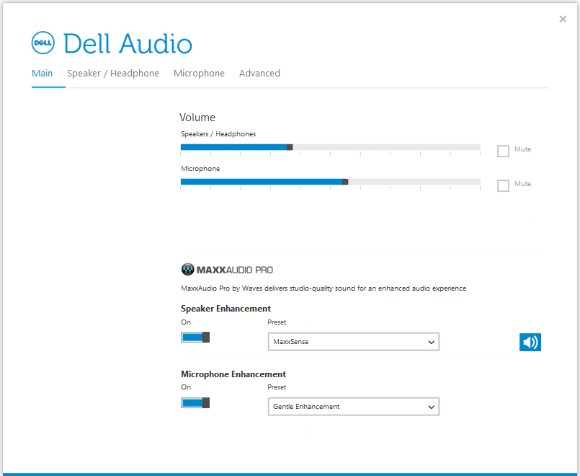The image size is (580, 476).
Task: Click the Speakers / Headphones slider label
Action: point(218,134)
